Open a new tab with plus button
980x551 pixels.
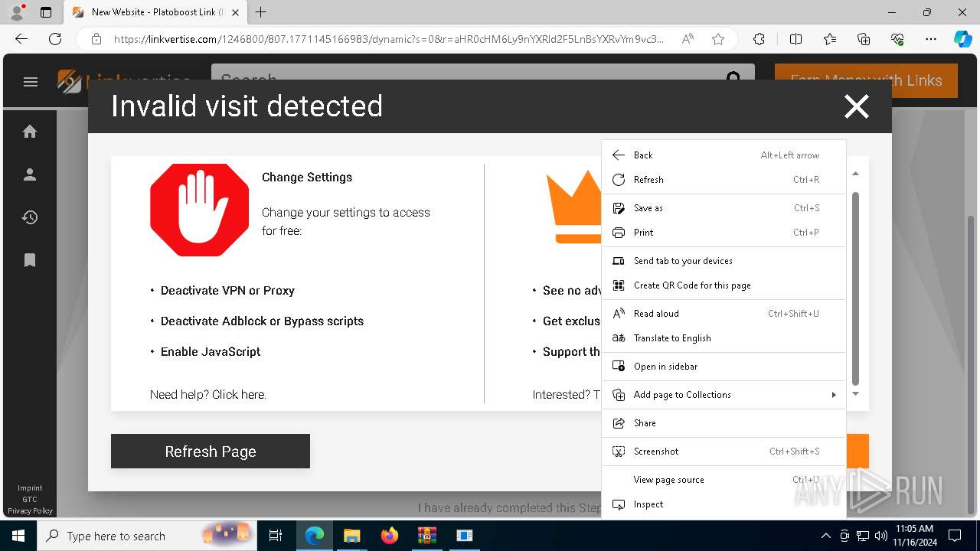pos(261,12)
